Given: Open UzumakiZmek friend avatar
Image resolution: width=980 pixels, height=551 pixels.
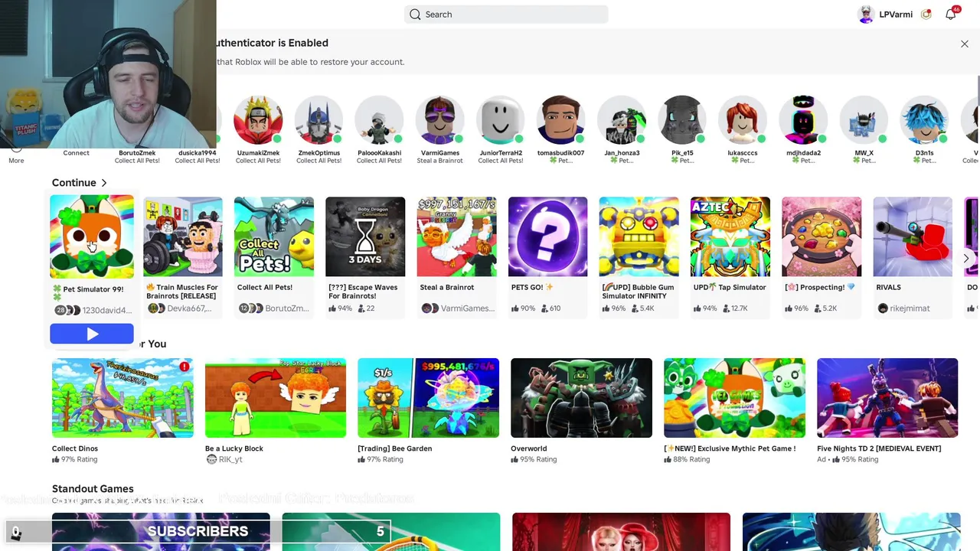Looking at the screenshot, I should [258, 121].
